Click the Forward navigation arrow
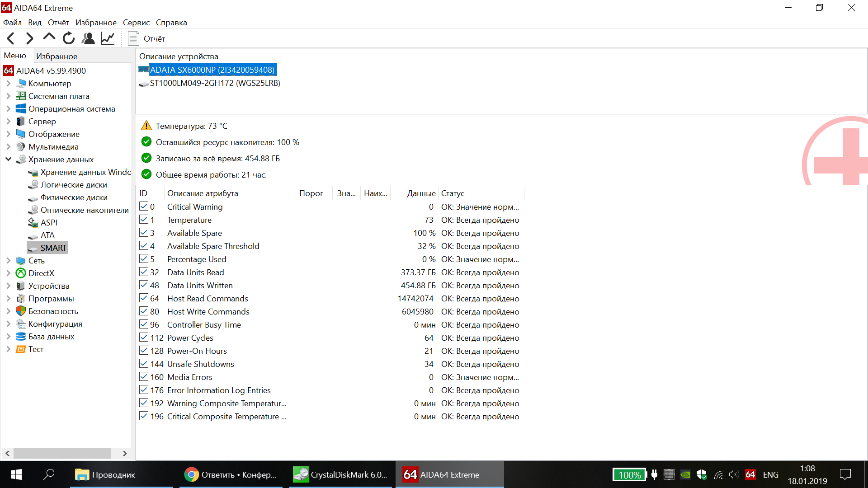 click(30, 38)
